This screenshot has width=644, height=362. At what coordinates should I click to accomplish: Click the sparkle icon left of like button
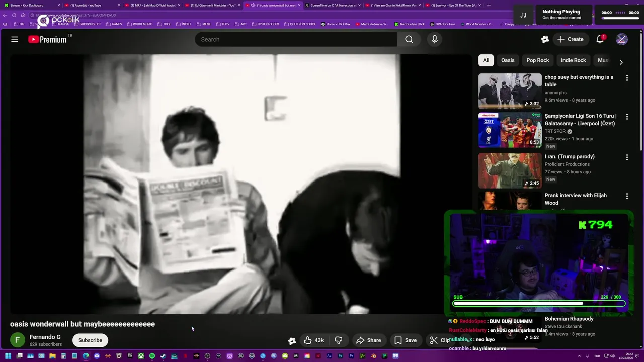292,340
